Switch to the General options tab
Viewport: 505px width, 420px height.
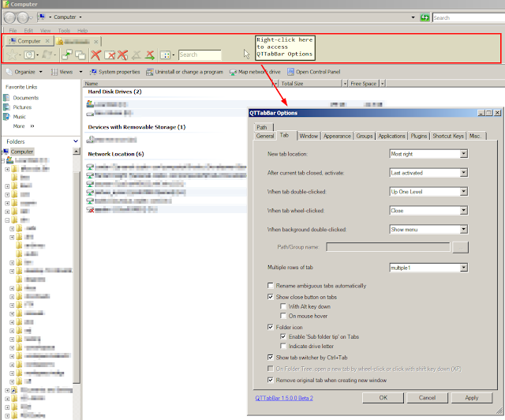265,136
